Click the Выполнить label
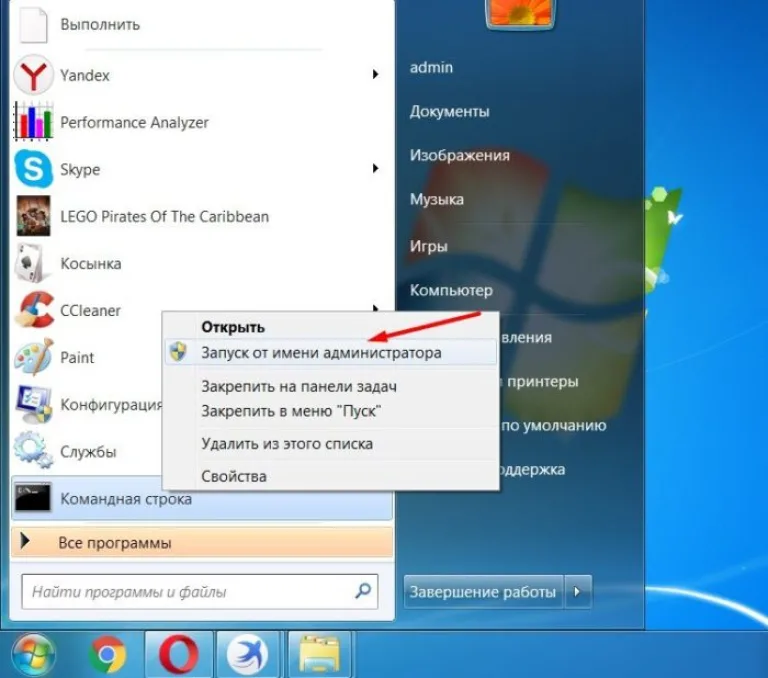Image resolution: width=768 pixels, height=678 pixels. (100, 24)
